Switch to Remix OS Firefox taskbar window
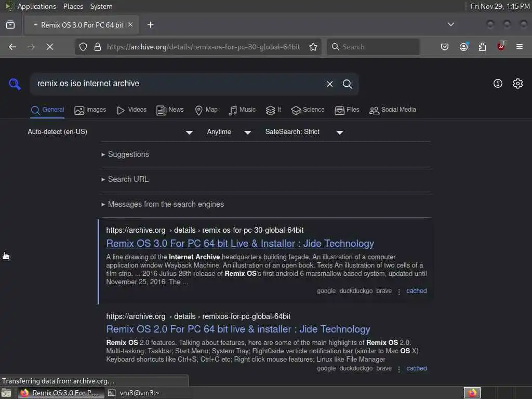532x399 pixels. click(x=61, y=393)
